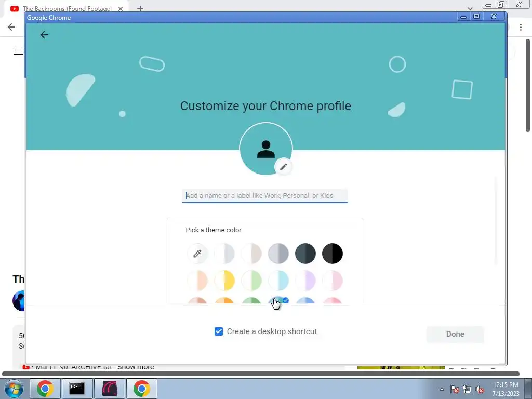Choose the yellow theme color

224,281
